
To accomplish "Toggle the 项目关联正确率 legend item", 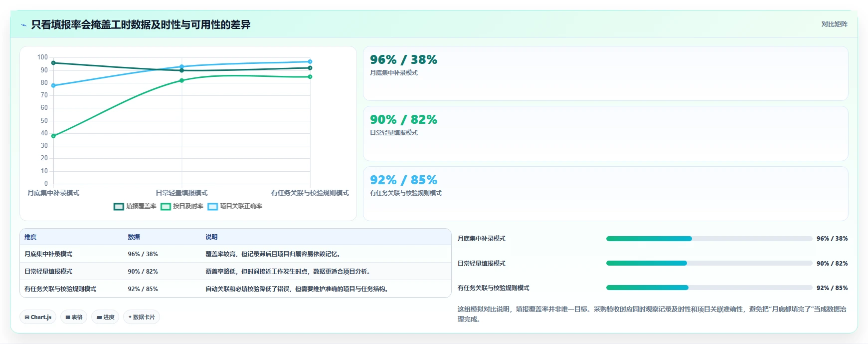I will (235, 206).
